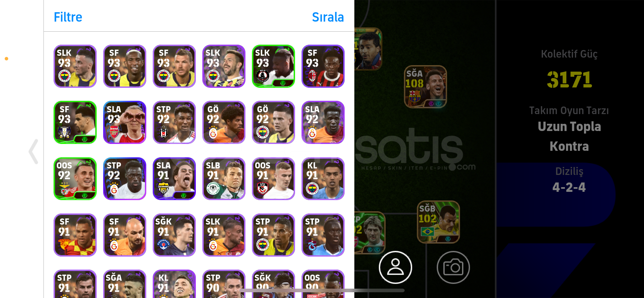
Task: Choose the SLB 91 Konyaspor player card
Action: point(224,179)
